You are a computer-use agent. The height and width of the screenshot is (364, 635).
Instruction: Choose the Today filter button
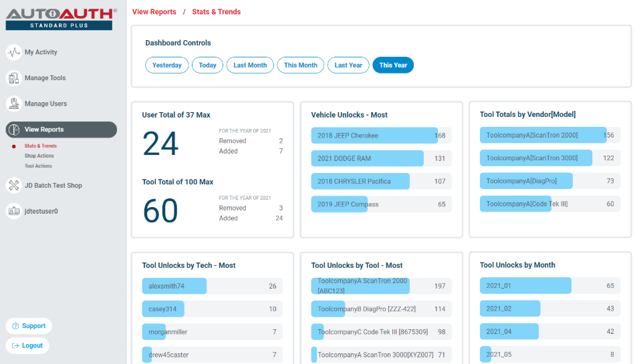(207, 65)
